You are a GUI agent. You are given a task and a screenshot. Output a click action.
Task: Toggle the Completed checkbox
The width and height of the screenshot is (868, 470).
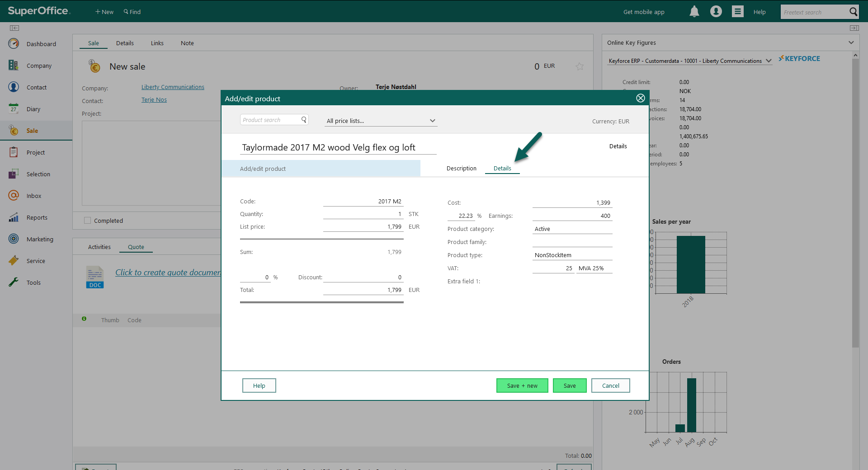87,221
